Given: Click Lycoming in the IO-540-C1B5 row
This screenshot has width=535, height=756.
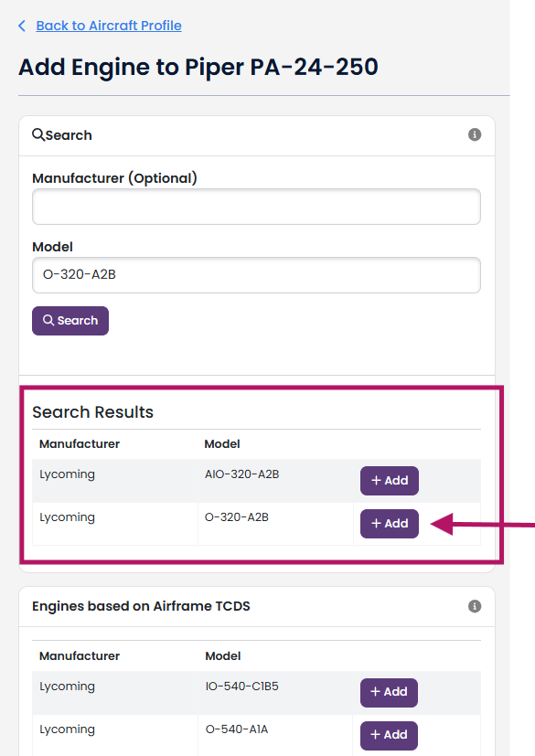Looking at the screenshot, I should (x=67, y=687).
